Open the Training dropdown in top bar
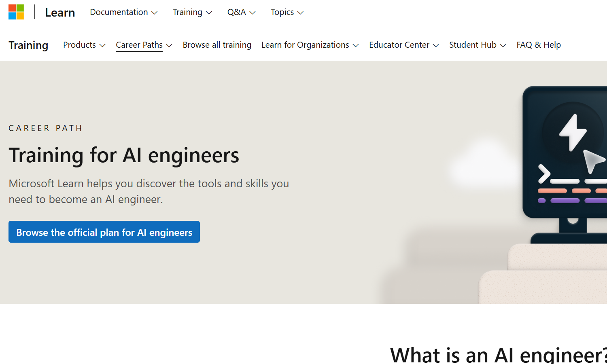 point(192,13)
